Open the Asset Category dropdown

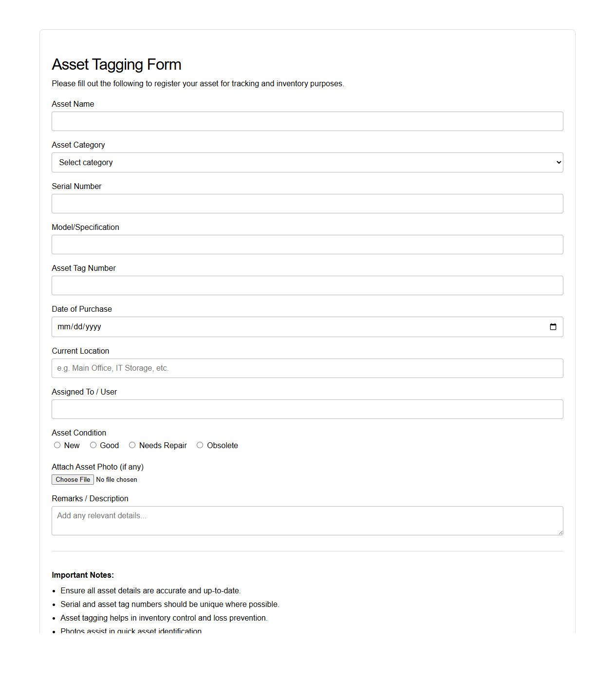(307, 163)
